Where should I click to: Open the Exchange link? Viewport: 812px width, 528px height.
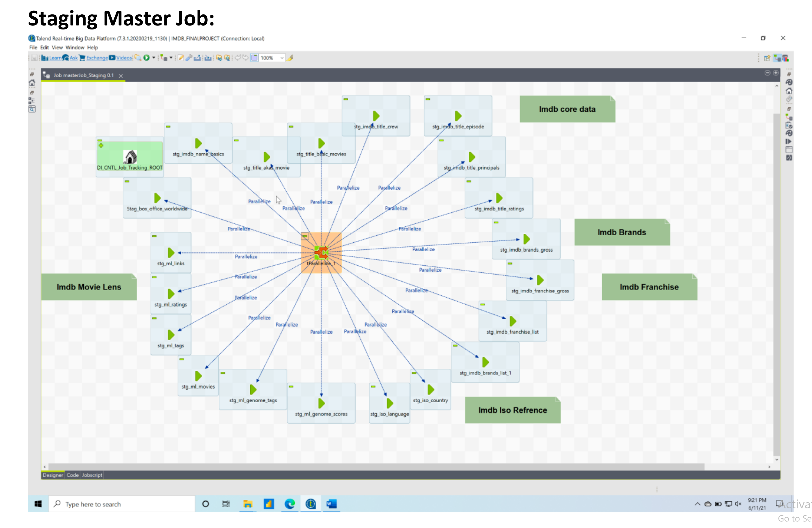97,58
